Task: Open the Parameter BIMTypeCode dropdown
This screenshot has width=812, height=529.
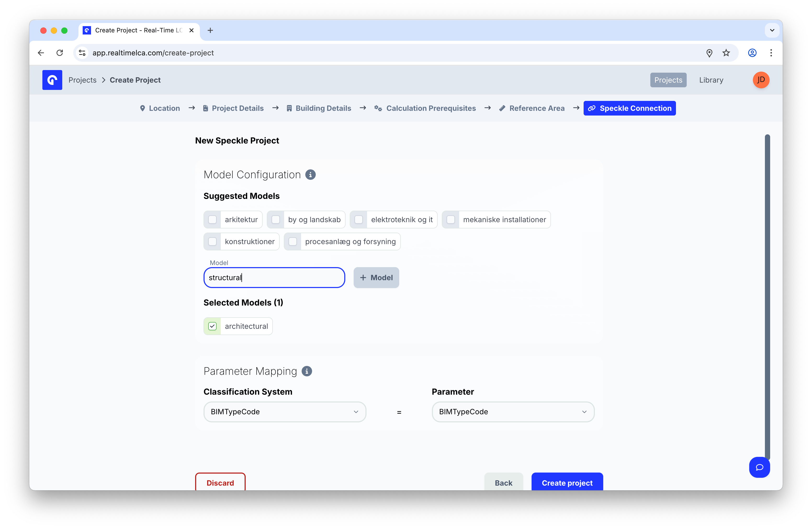Action: click(x=513, y=412)
